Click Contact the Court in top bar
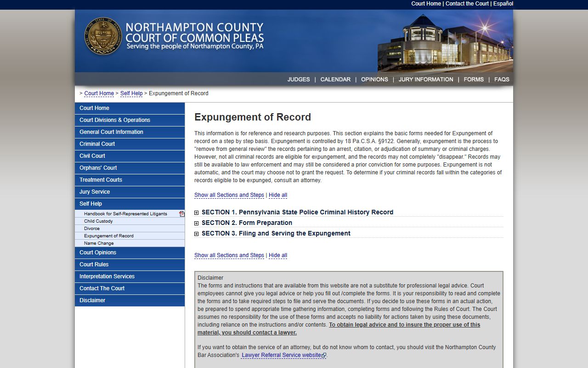This screenshot has height=368, width=588. 467,4
